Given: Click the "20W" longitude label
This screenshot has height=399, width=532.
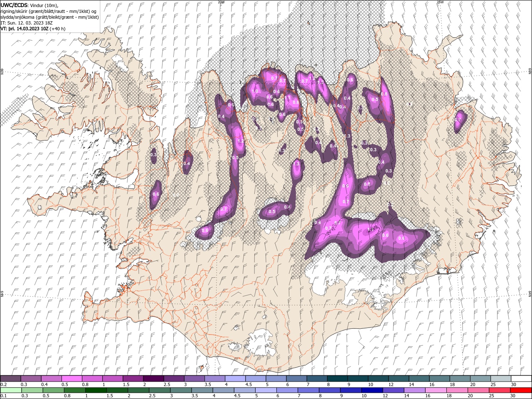Looking at the screenshot, I should (x=221, y=2).
